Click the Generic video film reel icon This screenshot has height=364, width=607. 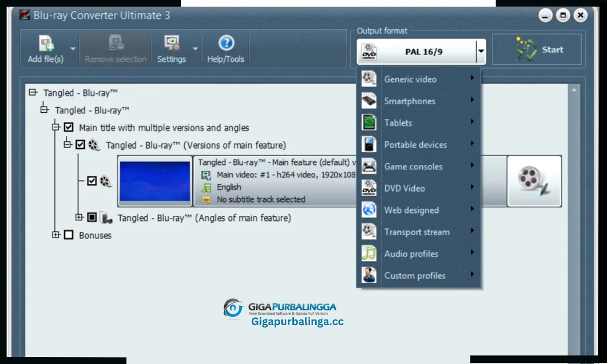[x=369, y=79]
